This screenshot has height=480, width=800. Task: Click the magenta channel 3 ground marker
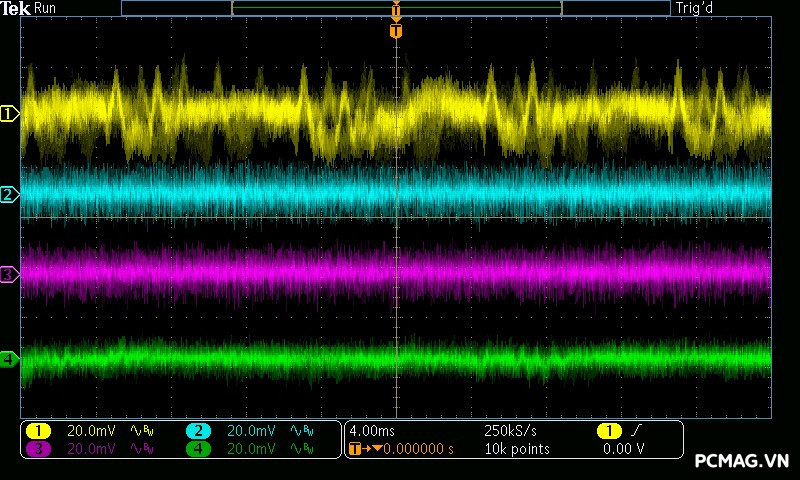coord(9,274)
